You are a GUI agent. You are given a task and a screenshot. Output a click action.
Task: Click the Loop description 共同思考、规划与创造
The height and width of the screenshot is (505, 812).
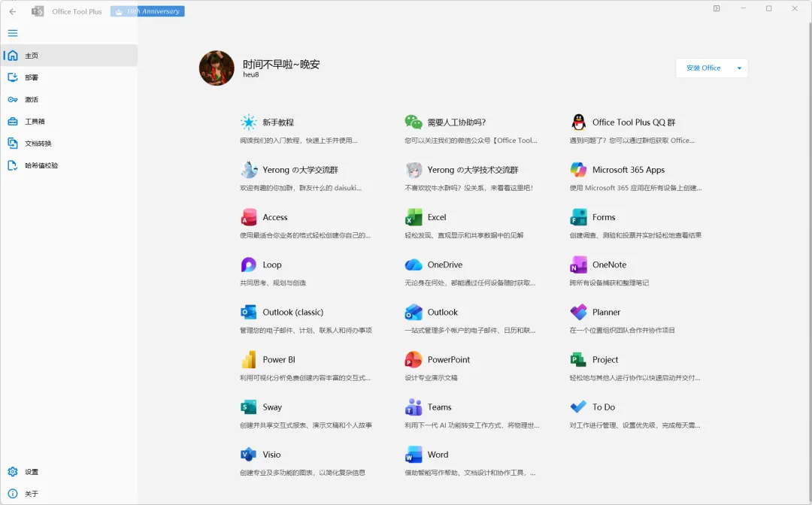[273, 283]
